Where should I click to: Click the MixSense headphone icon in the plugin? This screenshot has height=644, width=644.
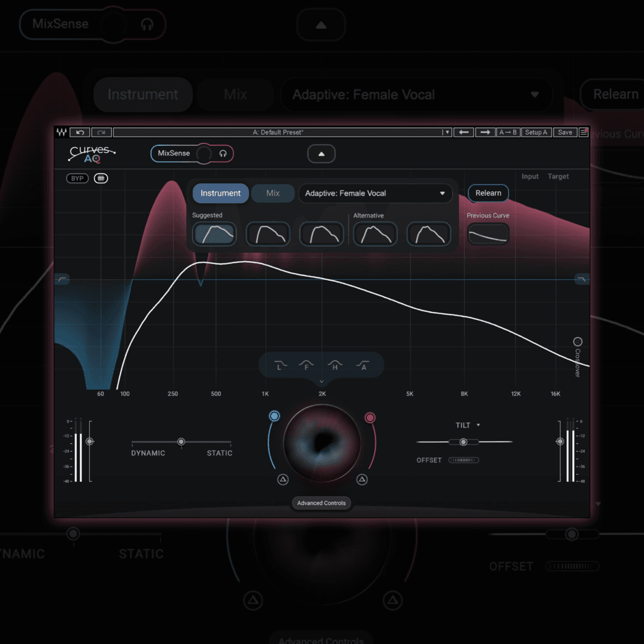[x=223, y=153]
